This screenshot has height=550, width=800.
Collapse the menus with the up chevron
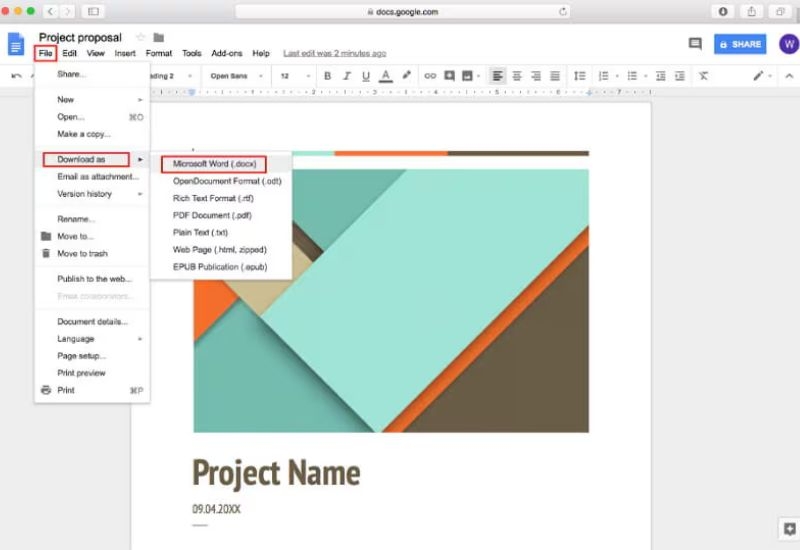(789, 76)
